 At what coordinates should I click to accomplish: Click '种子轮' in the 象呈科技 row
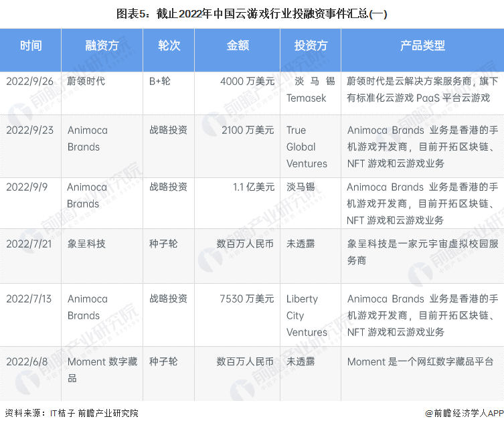tap(163, 244)
